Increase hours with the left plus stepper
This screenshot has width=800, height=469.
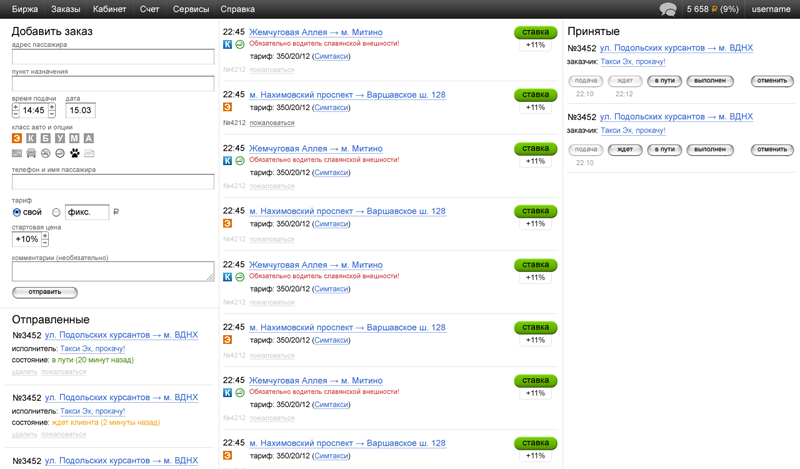pos(16,107)
